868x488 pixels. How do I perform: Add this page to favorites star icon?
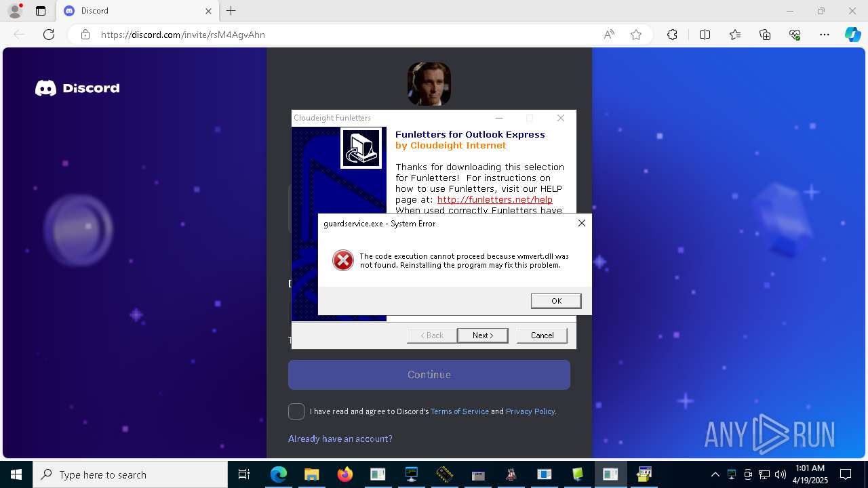click(636, 35)
